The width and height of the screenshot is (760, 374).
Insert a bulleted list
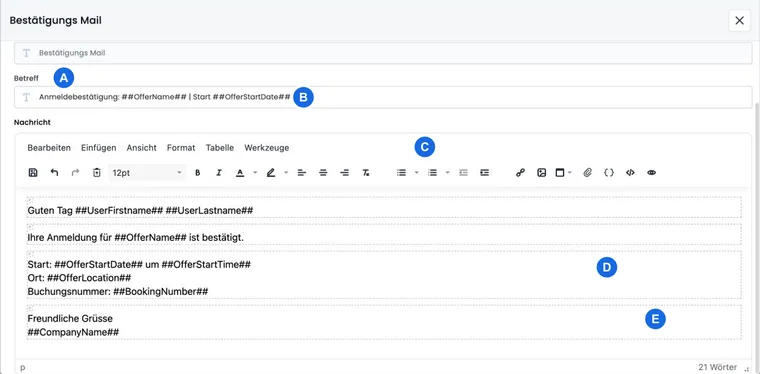(401, 172)
